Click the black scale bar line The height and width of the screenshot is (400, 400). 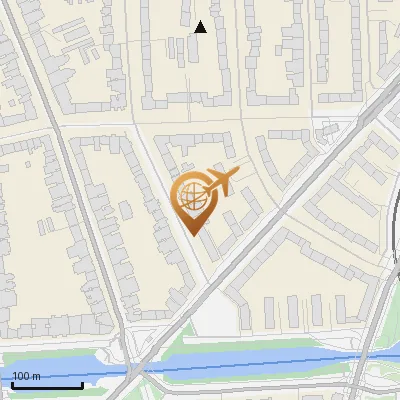click(x=47, y=387)
